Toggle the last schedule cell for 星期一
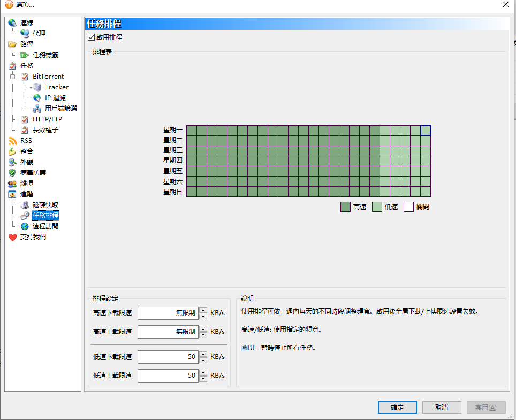516x420 pixels. click(x=425, y=131)
